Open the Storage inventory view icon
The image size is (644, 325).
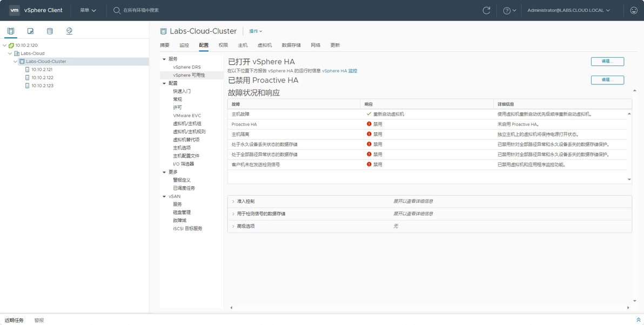[x=50, y=31]
